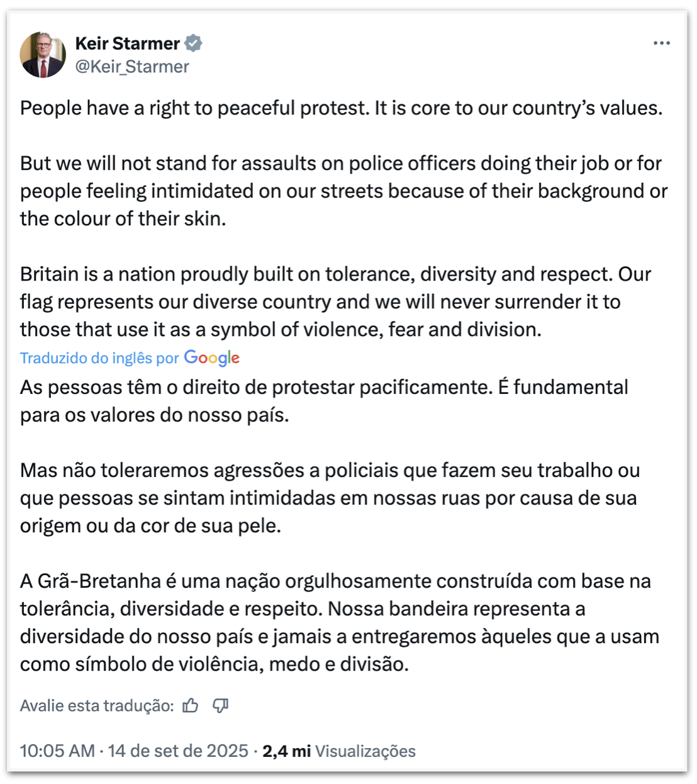The image size is (697, 784).
Task: Open Keir Starmer's profile picture
Action: (43, 55)
